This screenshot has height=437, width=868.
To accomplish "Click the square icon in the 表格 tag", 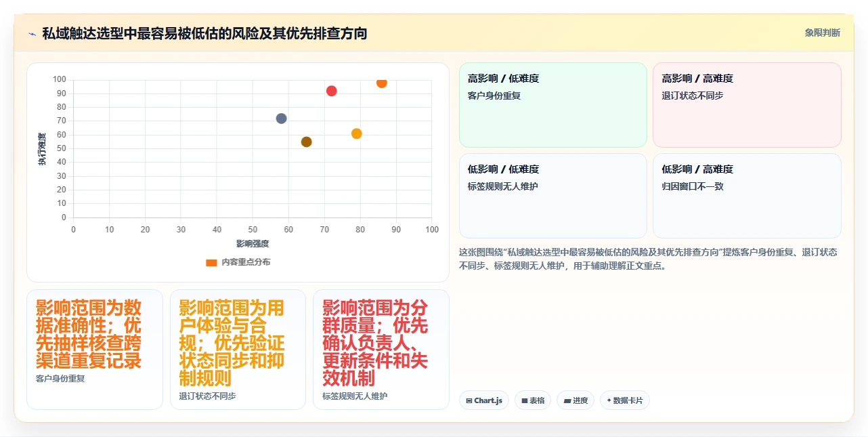I will point(525,400).
